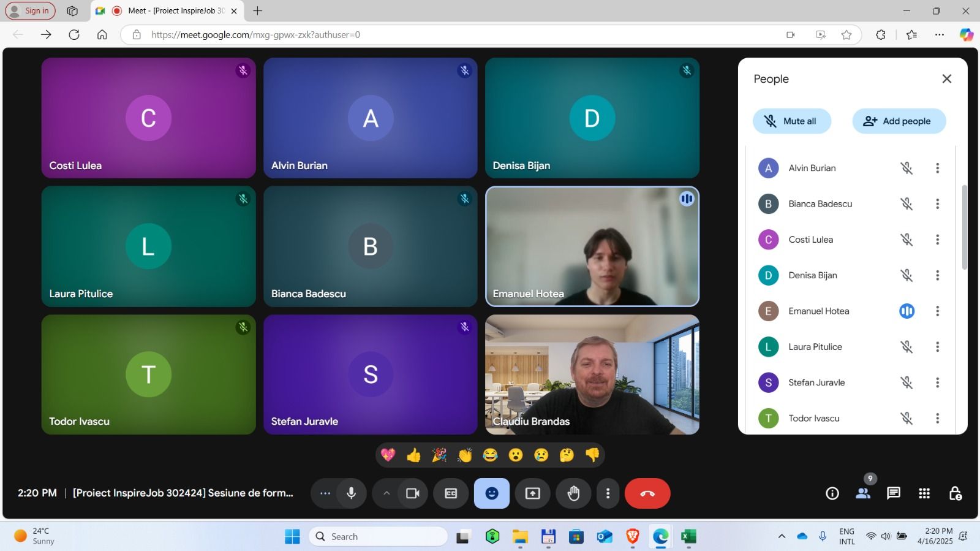Click the Add people button
The width and height of the screenshot is (980, 551).
[x=899, y=121]
